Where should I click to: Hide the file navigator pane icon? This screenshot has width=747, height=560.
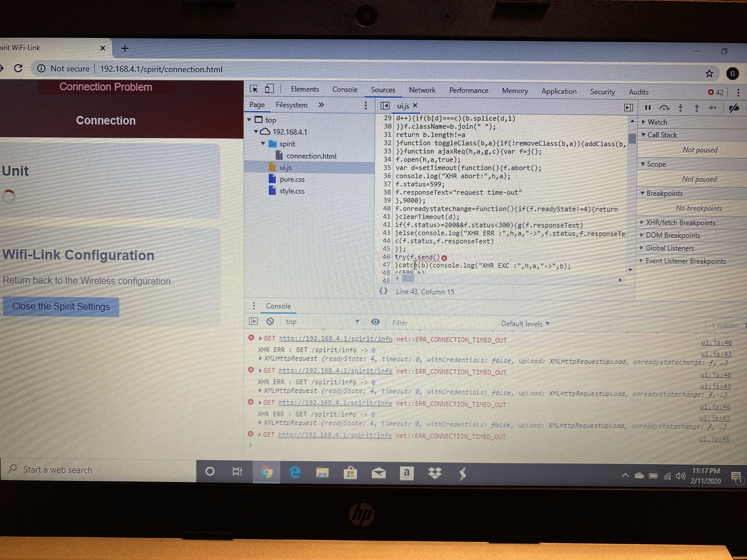coord(385,106)
